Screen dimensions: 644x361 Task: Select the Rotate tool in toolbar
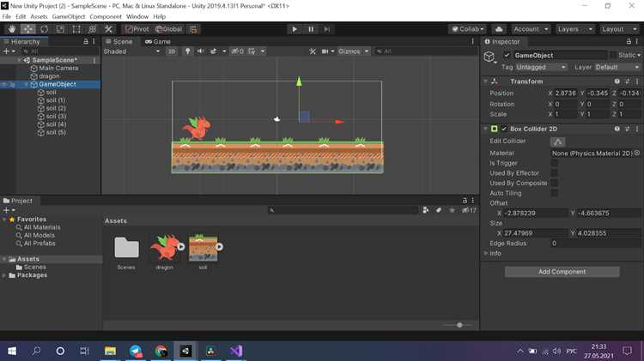coord(44,29)
